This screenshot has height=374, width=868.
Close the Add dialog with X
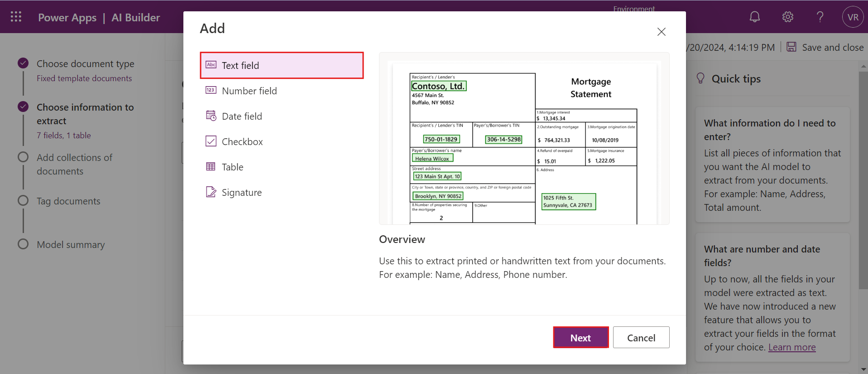click(x=661, y=32)
